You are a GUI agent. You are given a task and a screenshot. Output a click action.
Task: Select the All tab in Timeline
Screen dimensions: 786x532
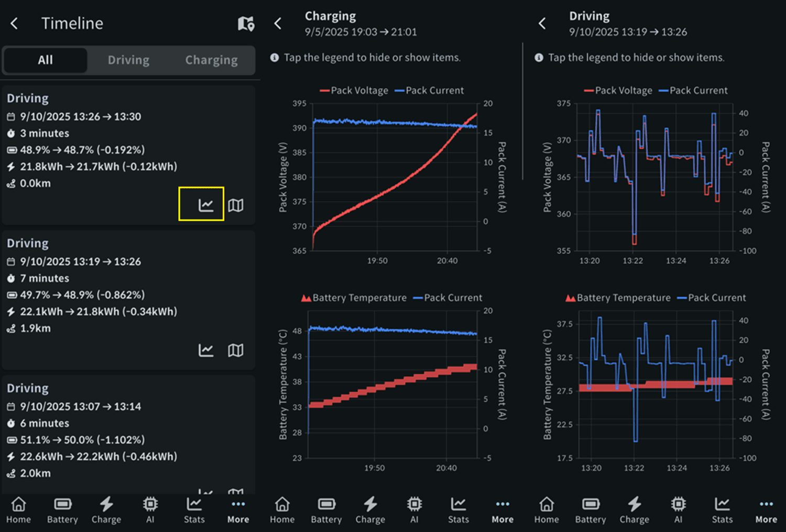[x=46, y=60]
